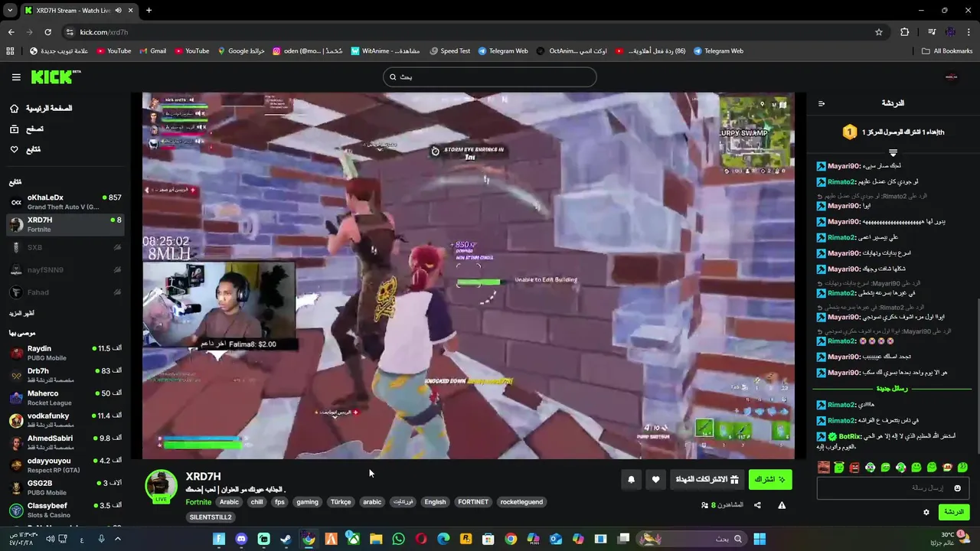Click the gifted subscriptions button
980x551 pixels.
(706, 480)
